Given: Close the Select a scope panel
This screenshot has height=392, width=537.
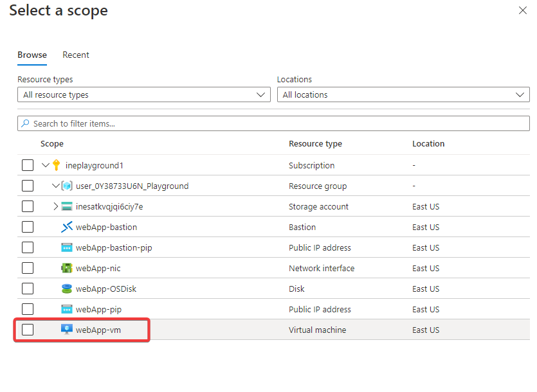Looking at the screenshot, I should pos(522,10).
